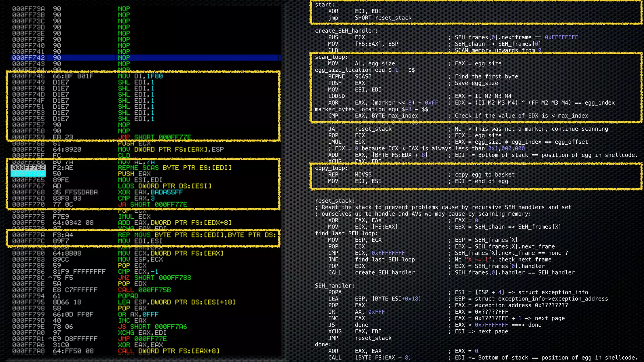Click the 'CMP ECX,-1' instruction
This screenshot has width=644, height=362.
(x=138, y=272)
